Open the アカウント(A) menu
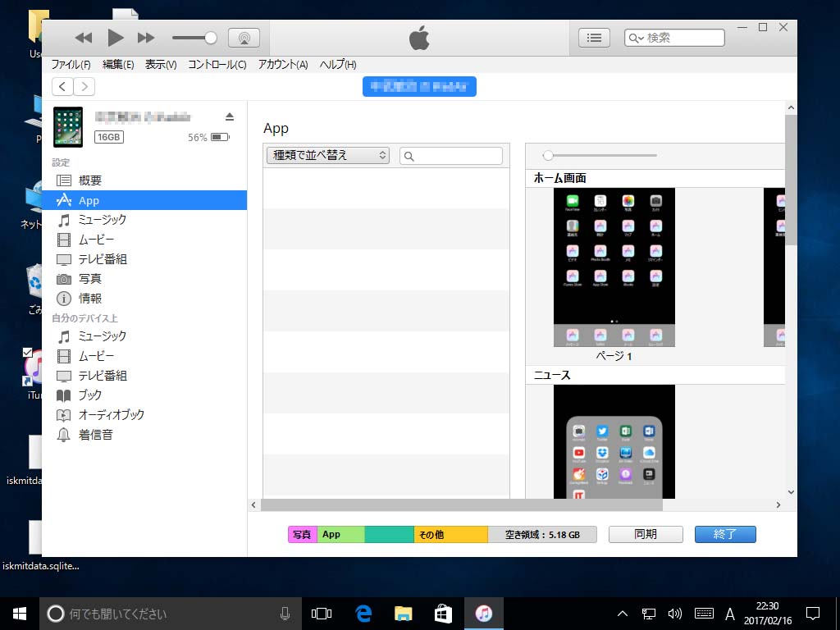 point(282,65)
